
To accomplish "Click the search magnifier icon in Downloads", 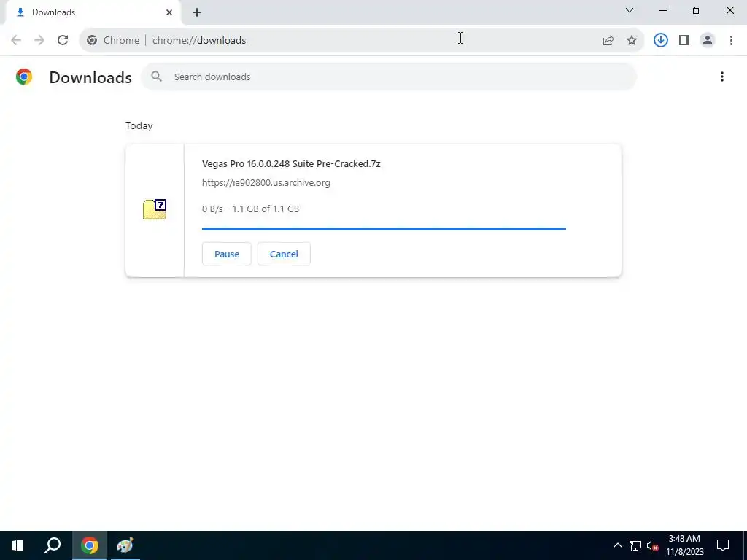I will point(156,77).
